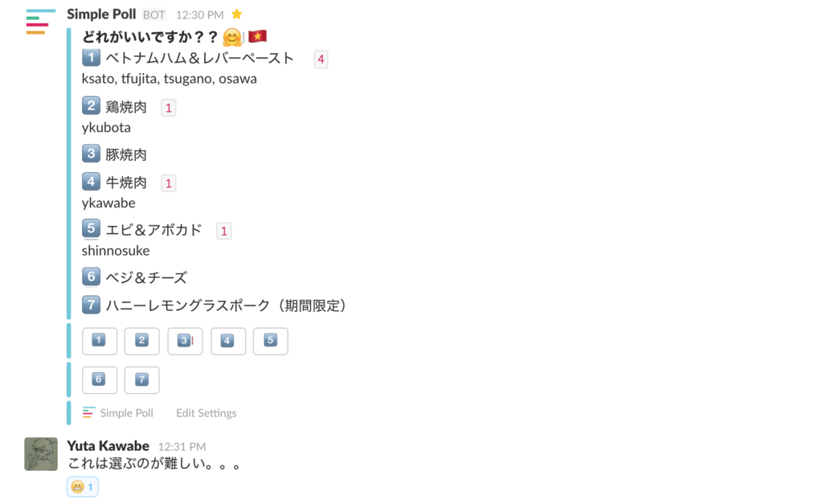Click the vote count beside 鶏焼肉

click(169, 109)
